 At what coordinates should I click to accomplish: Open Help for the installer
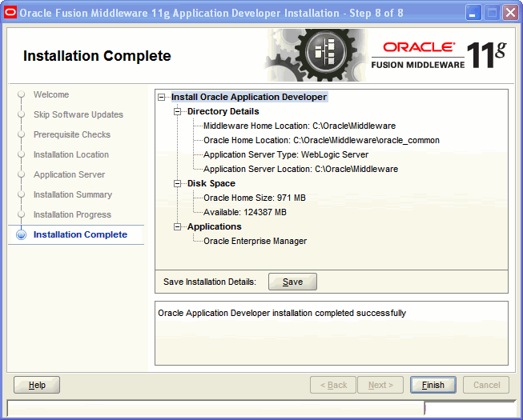37,385
